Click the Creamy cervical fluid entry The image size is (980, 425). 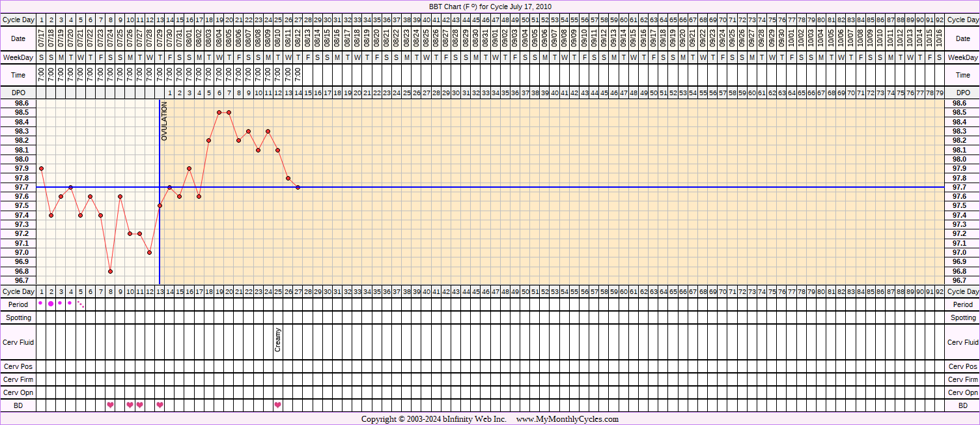[278, 340]
